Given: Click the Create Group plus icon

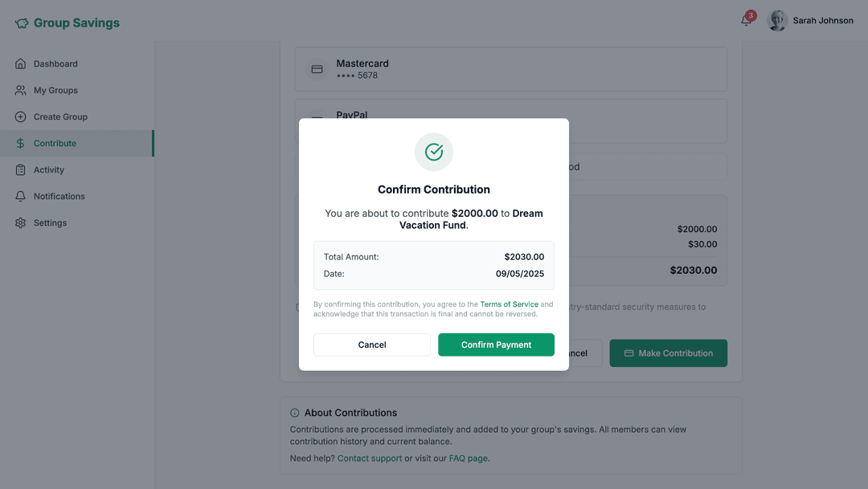Looking at the screenshot, I should click(19, 116).
